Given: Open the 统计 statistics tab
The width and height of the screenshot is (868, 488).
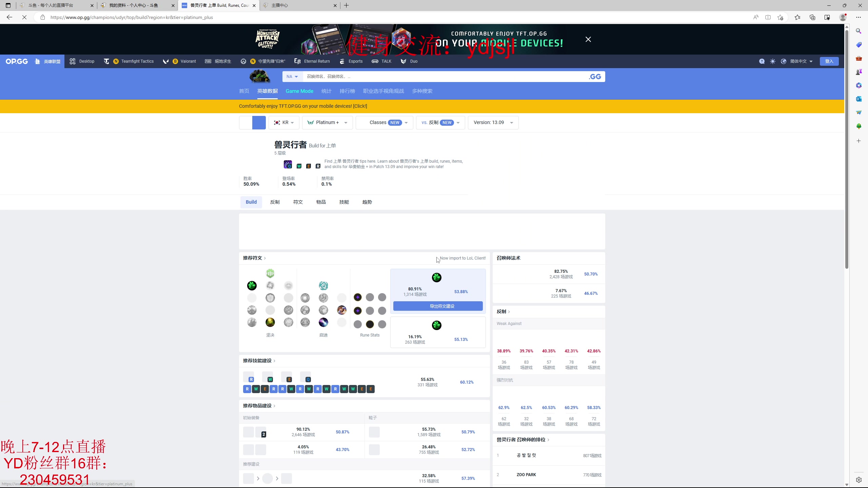Looking at the screenshot, I should pyautogui.click(x=326, y=91).
